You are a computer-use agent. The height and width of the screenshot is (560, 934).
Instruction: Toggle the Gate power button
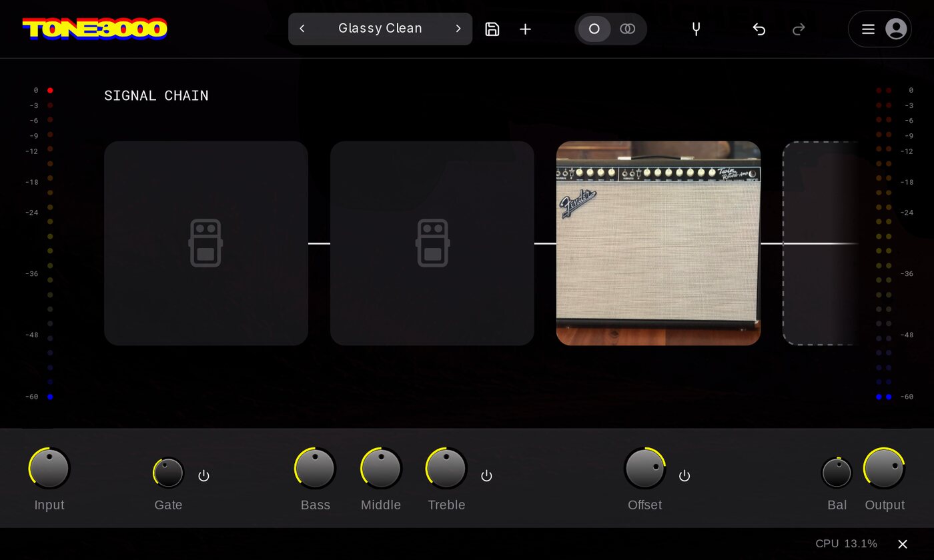204,475
